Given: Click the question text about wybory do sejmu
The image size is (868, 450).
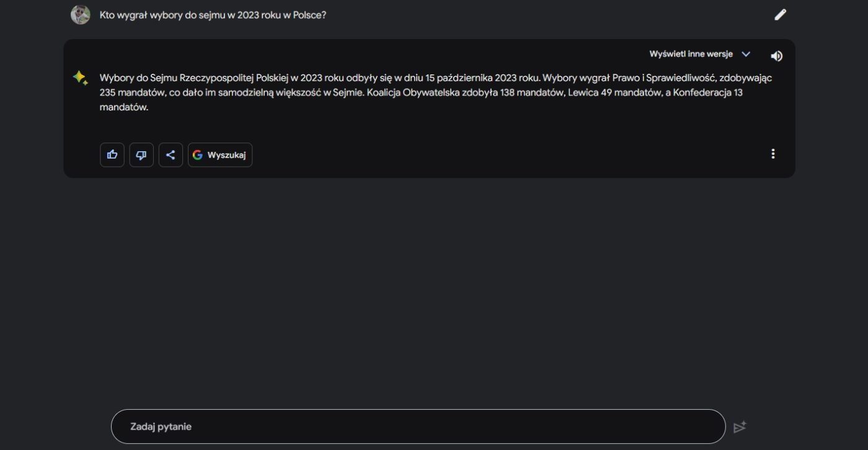Looking at the screenshot, I should pyautogui.click(x=213, y=15).
